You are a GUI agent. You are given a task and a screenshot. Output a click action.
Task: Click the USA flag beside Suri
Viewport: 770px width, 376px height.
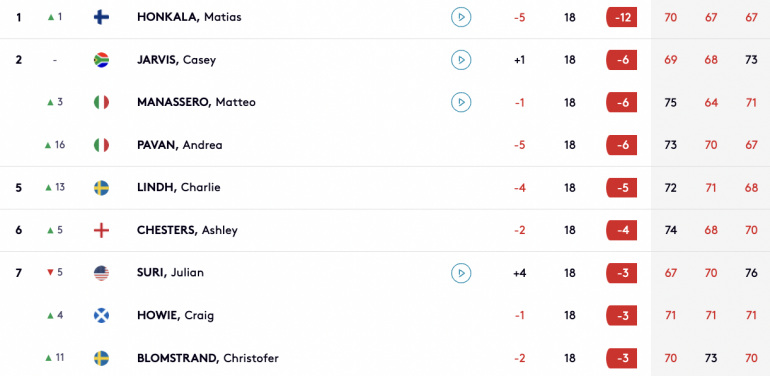pos(101,273)
